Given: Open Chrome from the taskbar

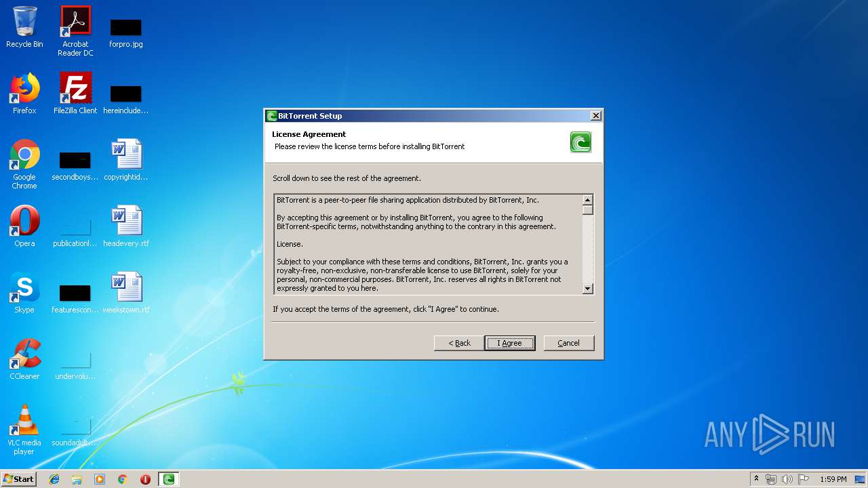Looking at the screenshot, I should [x=123, y=479].
